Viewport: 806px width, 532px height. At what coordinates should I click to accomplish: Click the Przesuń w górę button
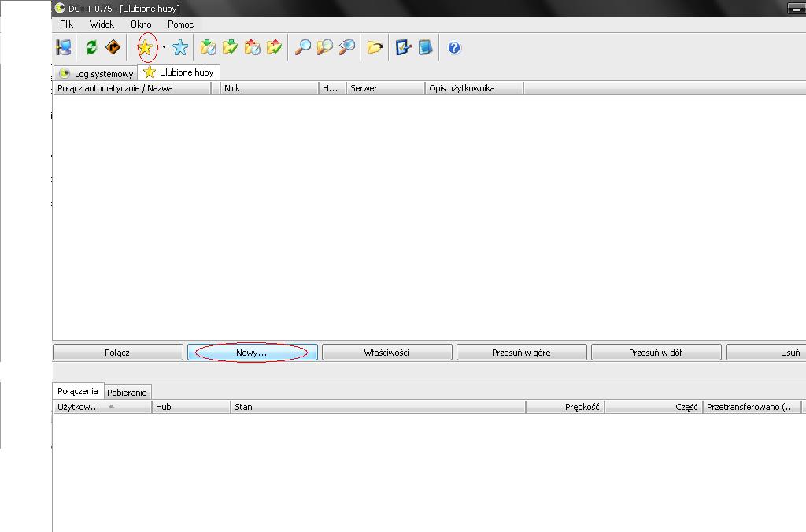(x=521, y=353)
